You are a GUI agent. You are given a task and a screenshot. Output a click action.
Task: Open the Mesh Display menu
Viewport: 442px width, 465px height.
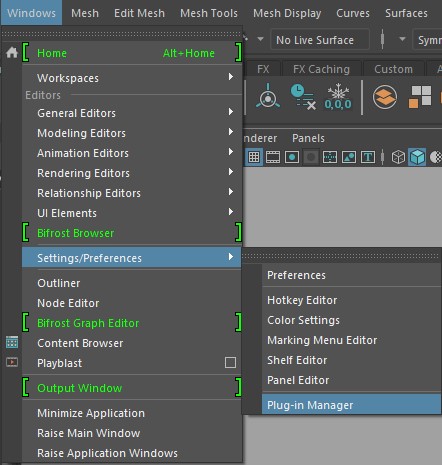click(x=287, y=13)
